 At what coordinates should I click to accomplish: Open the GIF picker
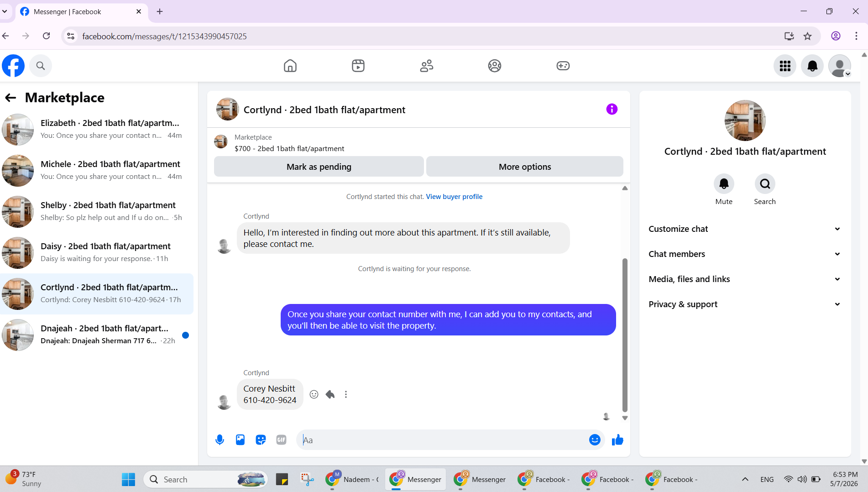tap(281, 440)
